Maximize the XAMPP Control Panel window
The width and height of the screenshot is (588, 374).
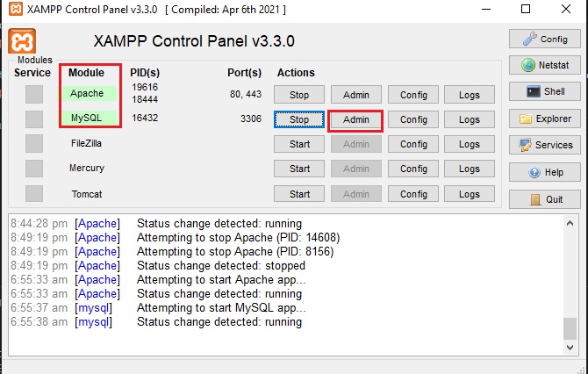click(526, 9)
